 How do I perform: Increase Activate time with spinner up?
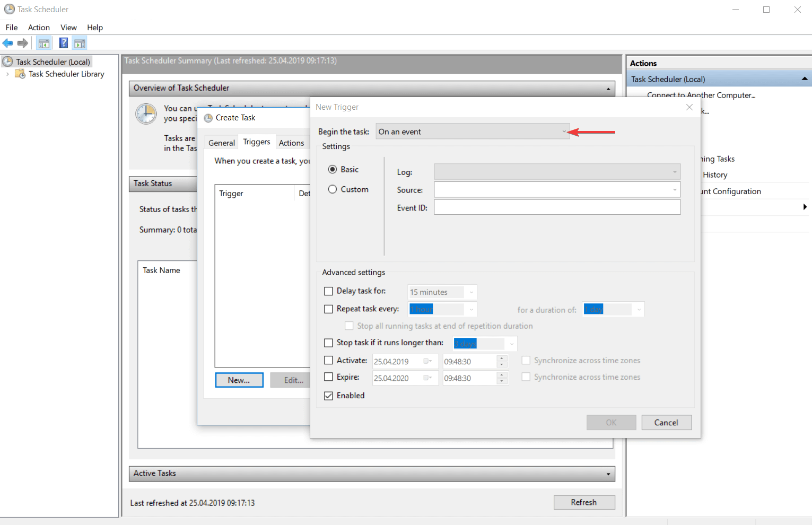(502, 358)
